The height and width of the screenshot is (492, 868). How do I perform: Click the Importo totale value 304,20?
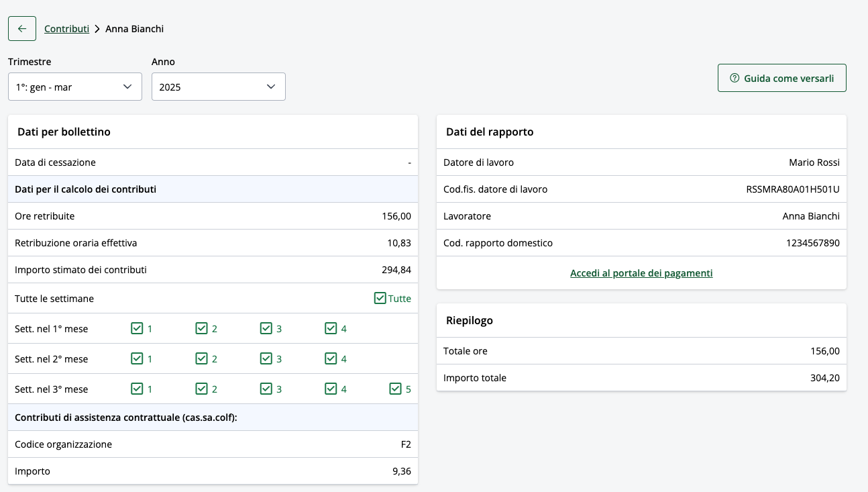point(824,378)
